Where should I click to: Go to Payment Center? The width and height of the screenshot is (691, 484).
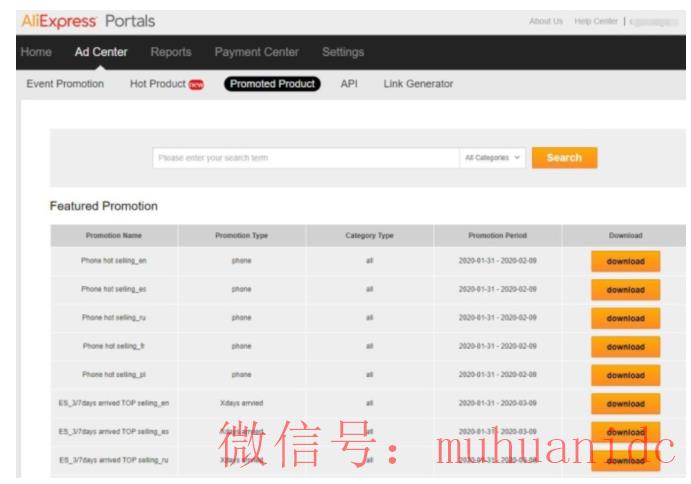point(256,52)
